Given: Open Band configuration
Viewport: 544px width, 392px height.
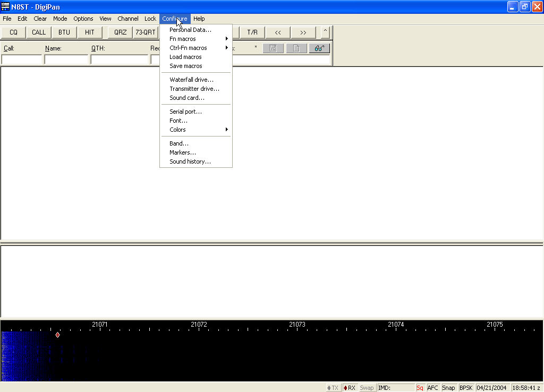Looking at the screenshot, I should coord(196,143).
